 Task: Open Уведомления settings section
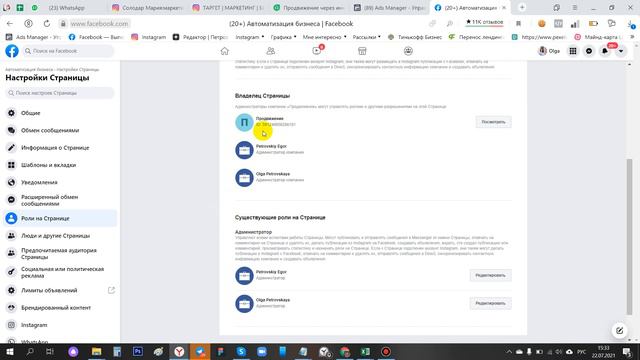coord(60,182)
